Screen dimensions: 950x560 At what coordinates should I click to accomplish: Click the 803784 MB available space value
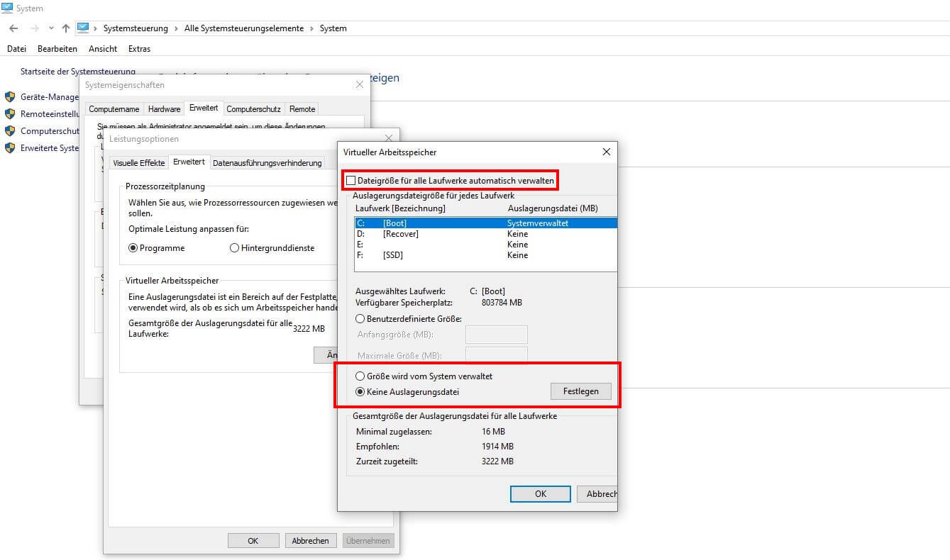(x=502, y=303)
